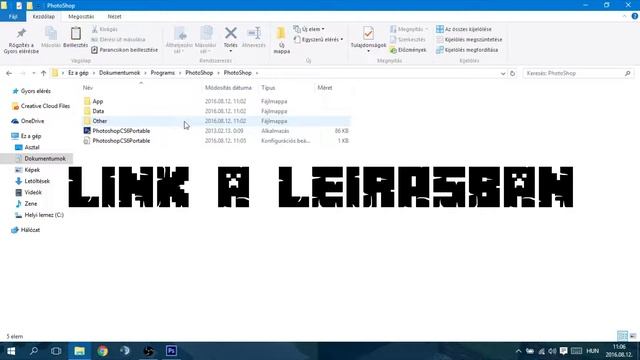Go up one folder level

click(43, 73)
